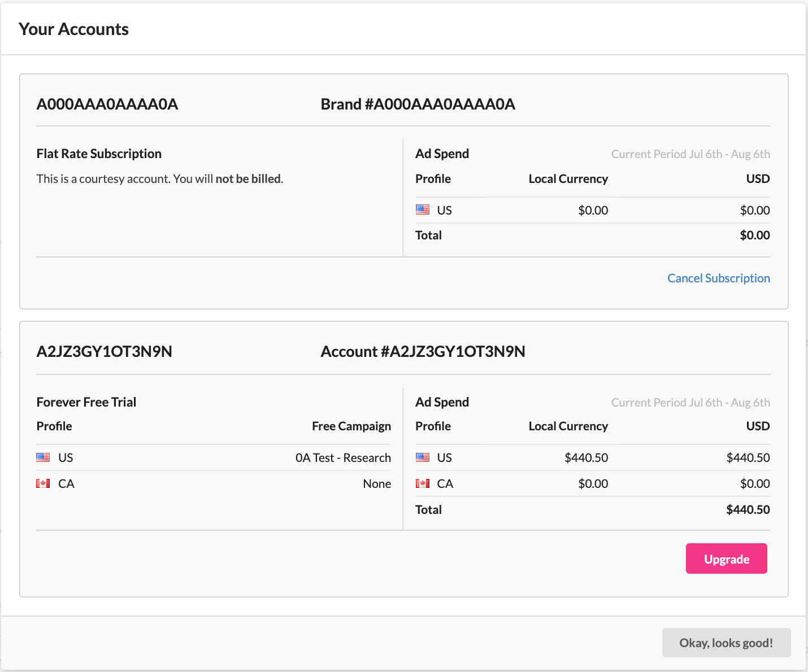This screenshot has height=672, width=808.
Task: Click the "Forever Free Trial" heading
Action: tap(86, 402)
